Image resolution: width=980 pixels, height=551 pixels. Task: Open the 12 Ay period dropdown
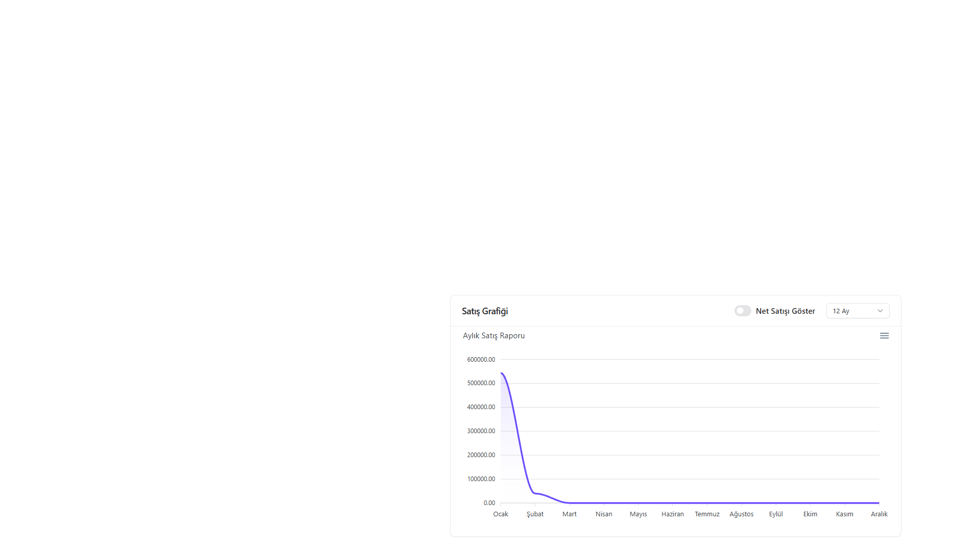coord(857,311)
